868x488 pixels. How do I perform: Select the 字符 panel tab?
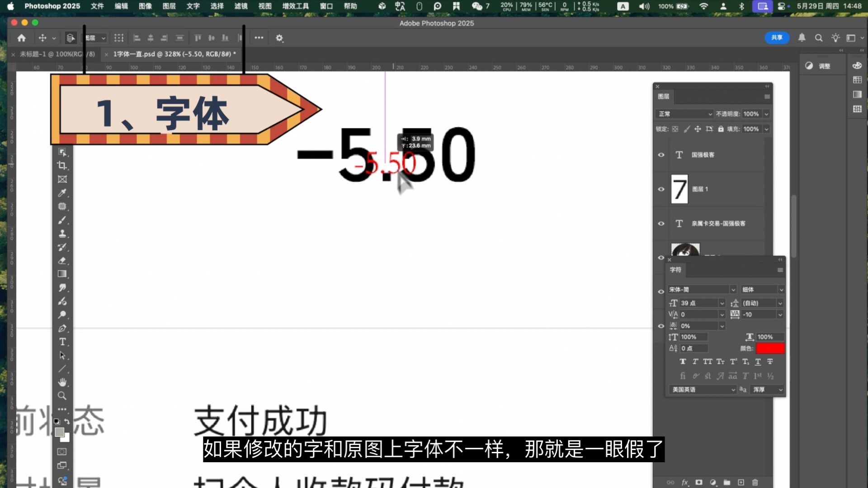[675, 270]
